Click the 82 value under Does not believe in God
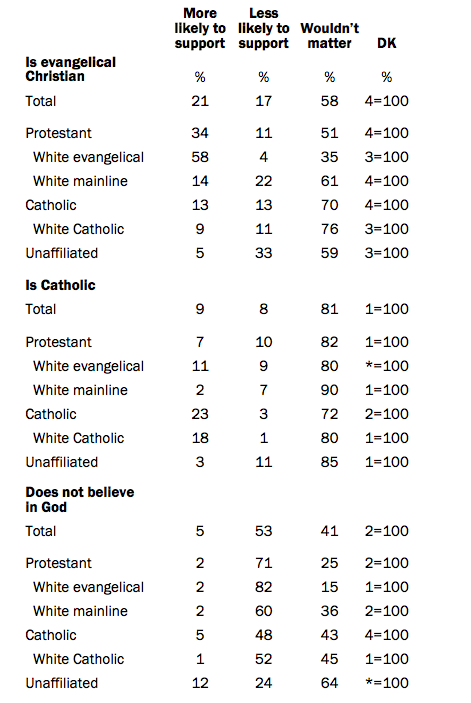Screen dimensions: 471x703 264,587
